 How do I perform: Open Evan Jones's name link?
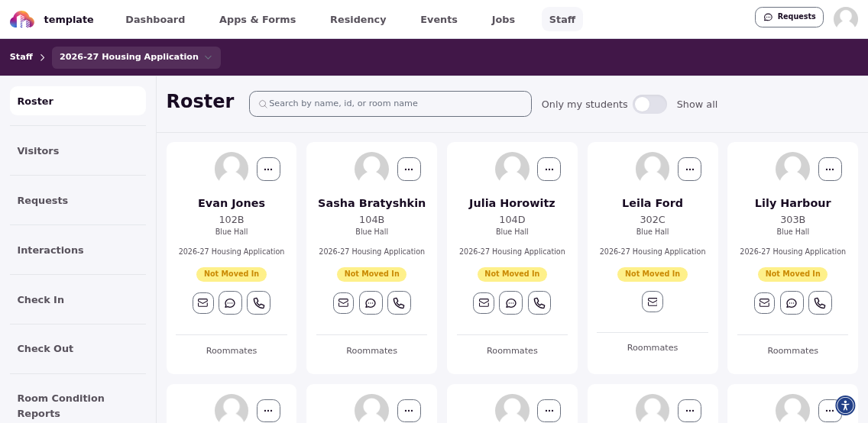(232, 203)
